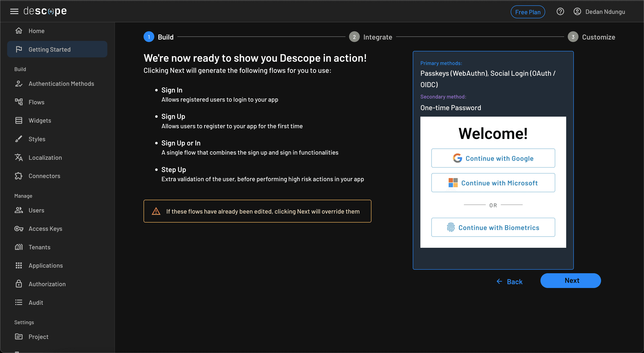
Task: Click Continue with Biometrics button
Action: (x=493, y=227)
